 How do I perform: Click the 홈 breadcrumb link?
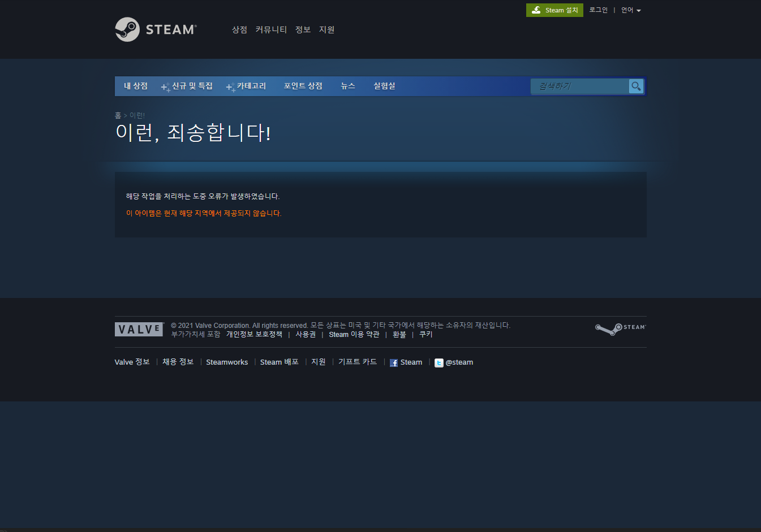pyautogui.click(x=118, y=115)
